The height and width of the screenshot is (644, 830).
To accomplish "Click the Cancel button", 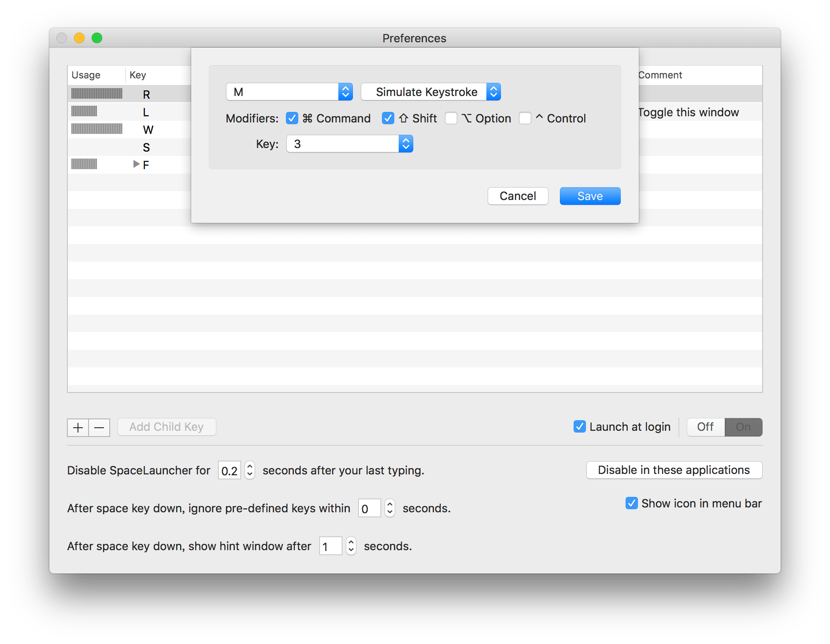I will click(518, 196).
